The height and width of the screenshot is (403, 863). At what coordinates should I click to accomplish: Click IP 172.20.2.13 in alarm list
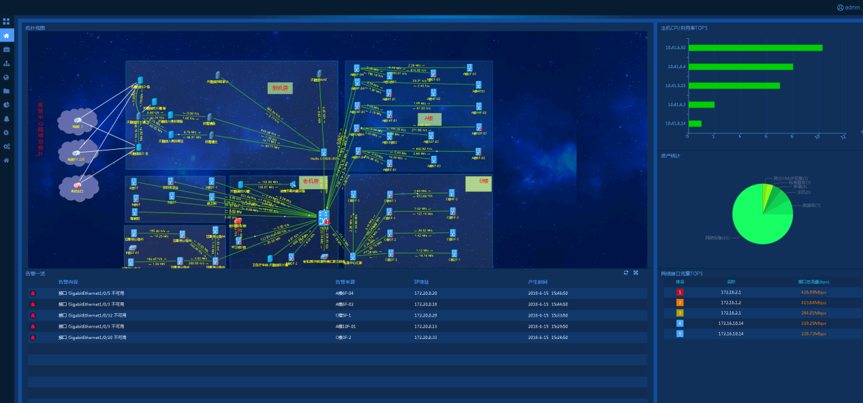(425, 326)
